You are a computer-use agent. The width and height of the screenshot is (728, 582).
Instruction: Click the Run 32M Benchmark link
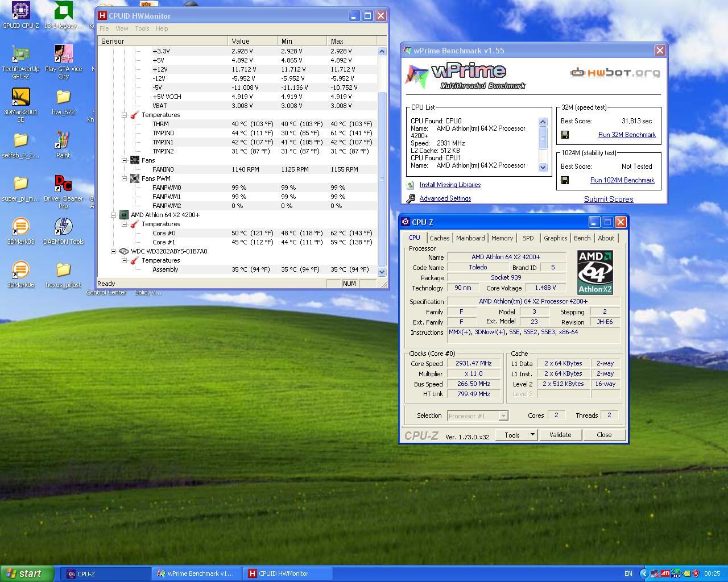627,135
